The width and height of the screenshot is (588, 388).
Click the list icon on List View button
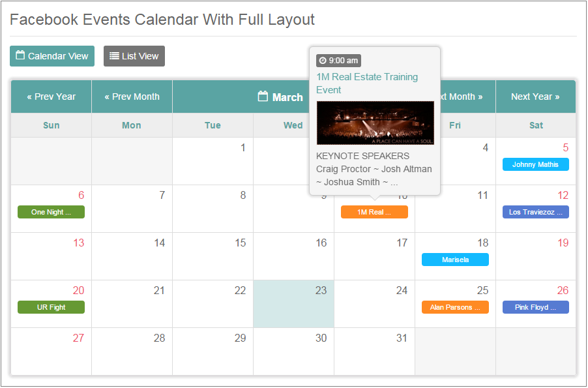(x=114, y=56)
